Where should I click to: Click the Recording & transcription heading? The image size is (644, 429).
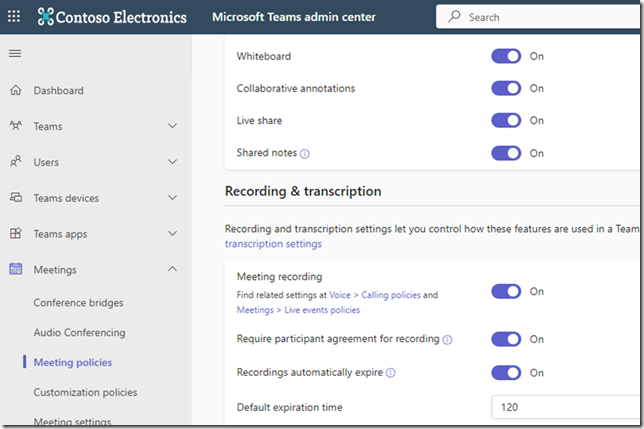(x=303, y=191)
